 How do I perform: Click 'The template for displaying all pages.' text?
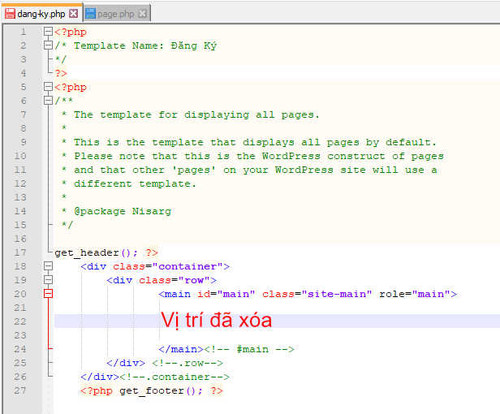tap(196, 115)
